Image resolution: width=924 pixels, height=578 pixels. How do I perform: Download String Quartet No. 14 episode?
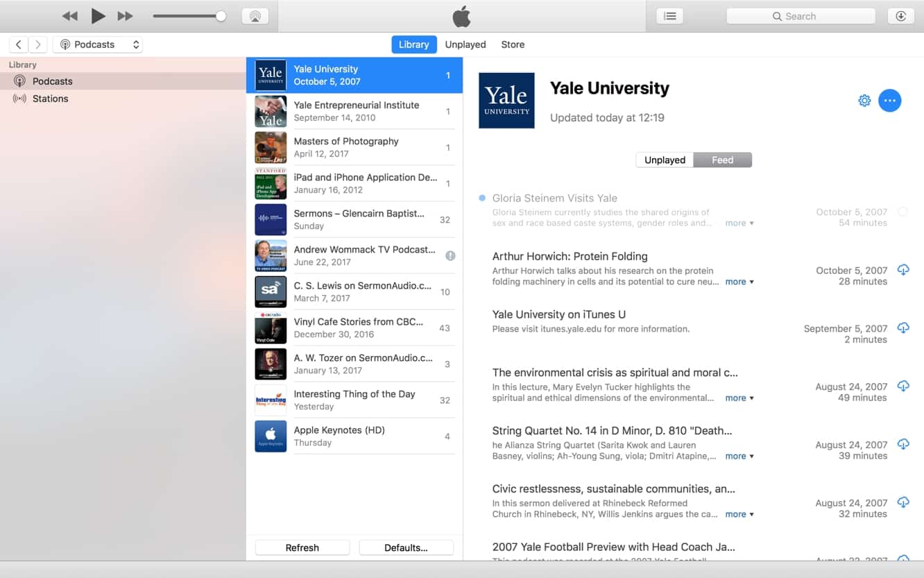pos(903,444)
